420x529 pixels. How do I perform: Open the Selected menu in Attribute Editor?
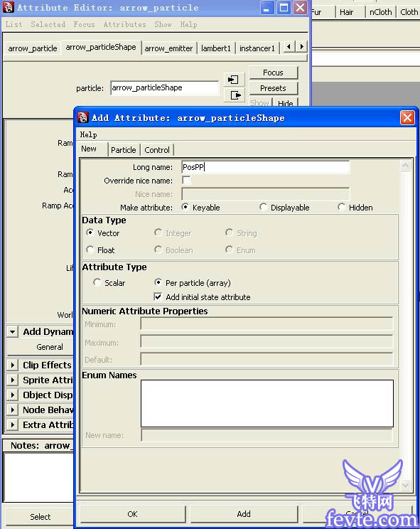(48, 24)
